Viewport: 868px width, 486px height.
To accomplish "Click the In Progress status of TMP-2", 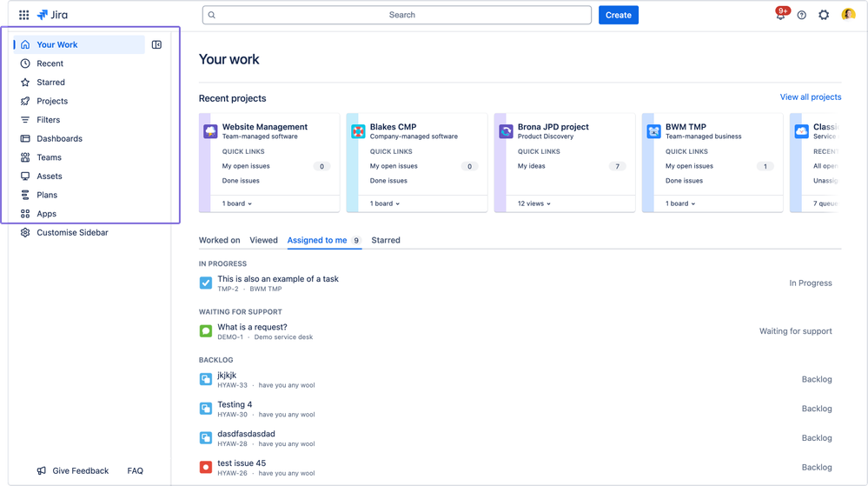I will click(x=811, y=283).
